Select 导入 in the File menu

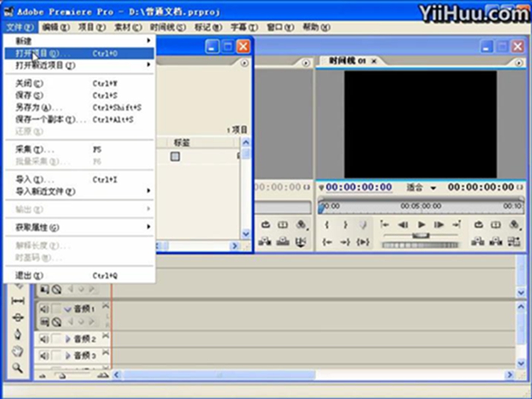29,179
